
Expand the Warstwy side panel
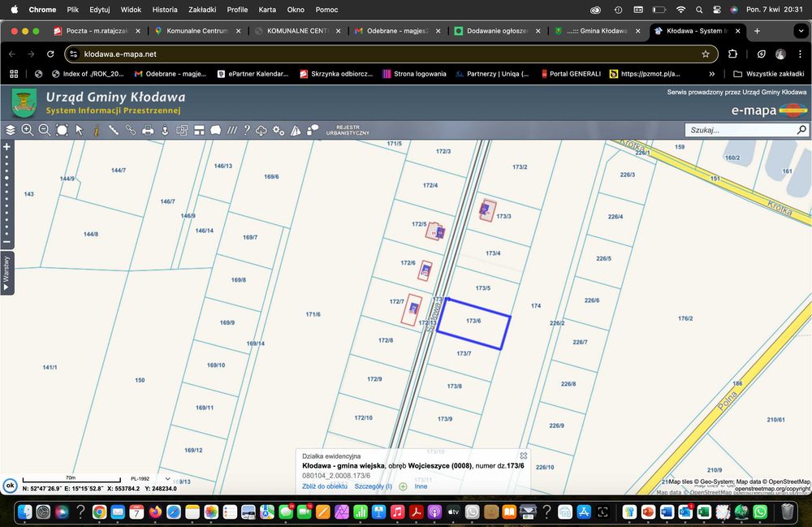pos(6,273)
